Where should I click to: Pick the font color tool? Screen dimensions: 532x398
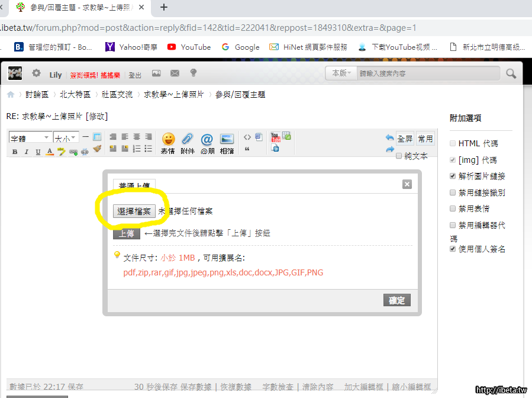pos(50,152)
